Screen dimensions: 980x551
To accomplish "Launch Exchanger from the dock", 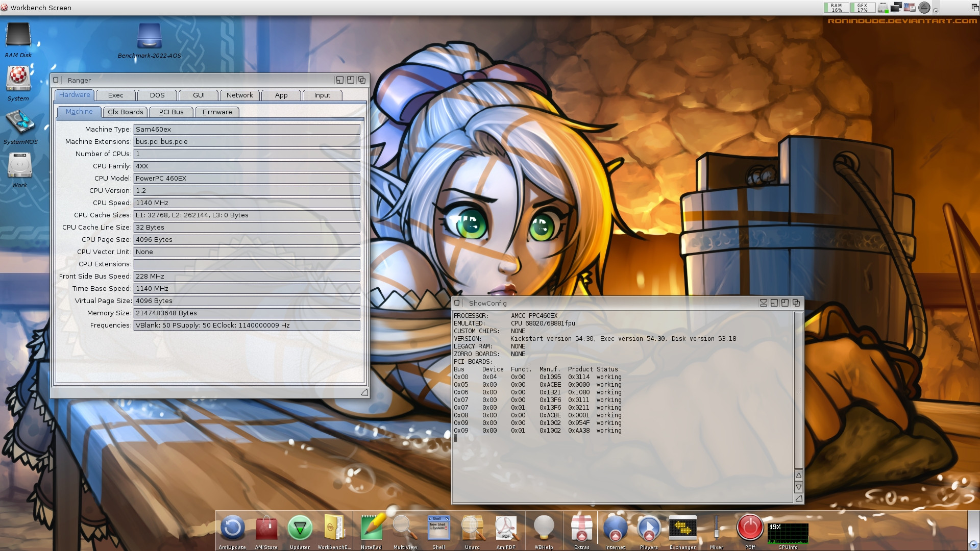I will [x=682, y=528].
